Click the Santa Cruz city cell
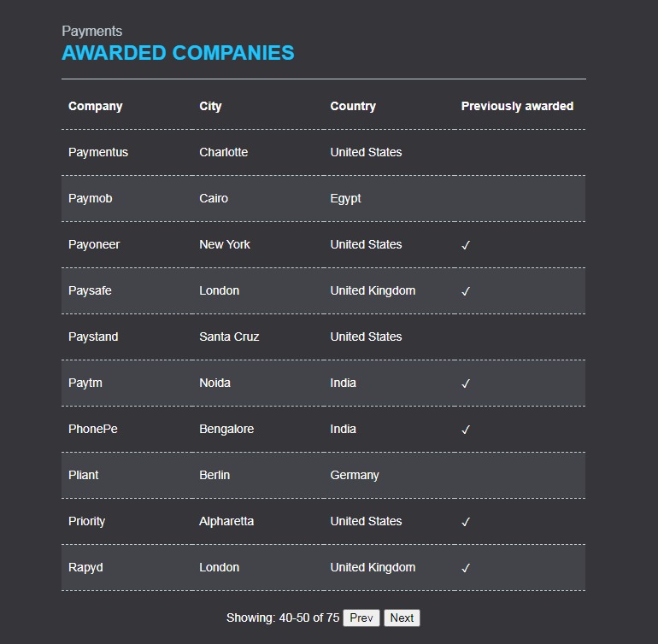Image resolution: width=658 pixels, height=644 pixels. coord(229,337)
